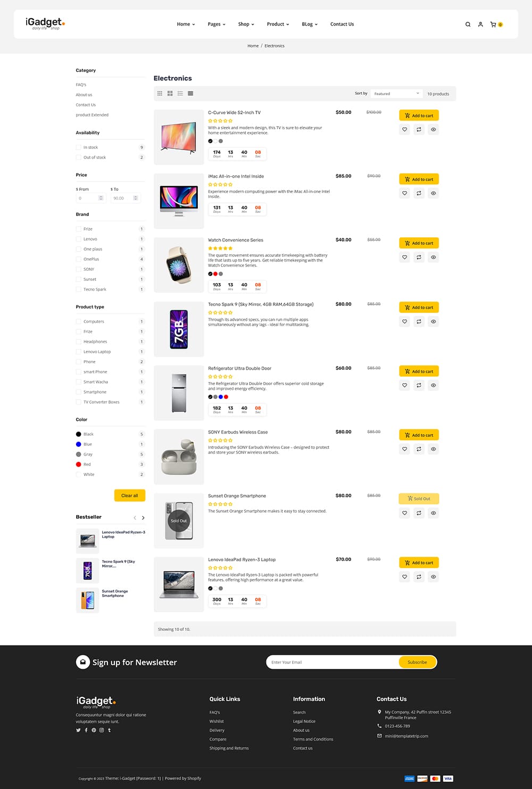The height and width of the screenshot is (789, 532).
Task: Switch to detailed list view layout
Action: 190,94
